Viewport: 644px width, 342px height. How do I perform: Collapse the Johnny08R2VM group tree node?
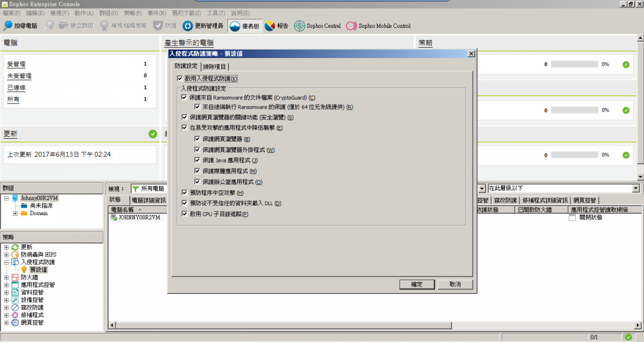pos(6,198)
